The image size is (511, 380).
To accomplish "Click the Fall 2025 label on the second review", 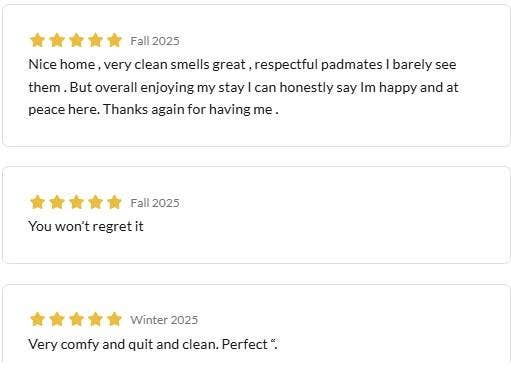I will tap(155, 203).
